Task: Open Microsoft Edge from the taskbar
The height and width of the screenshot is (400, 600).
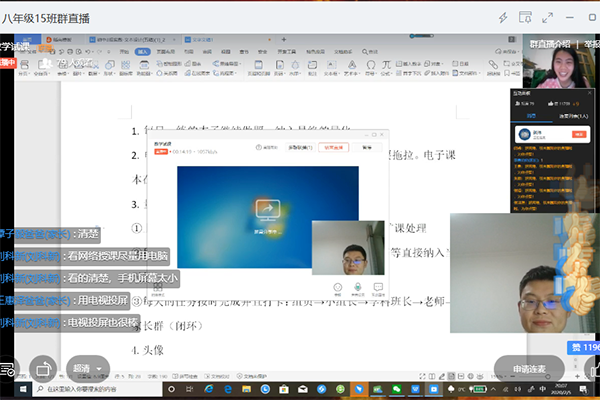Action: pos(228,389)
